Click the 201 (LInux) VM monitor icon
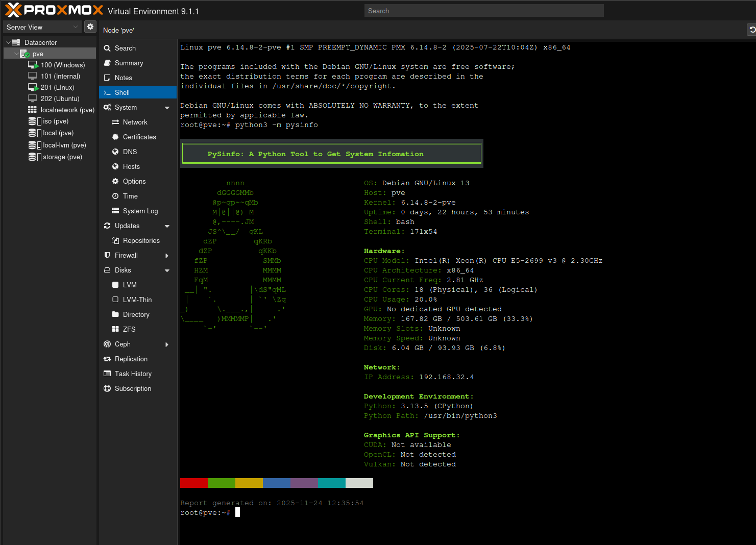756x545 pixels. [33, 87]
